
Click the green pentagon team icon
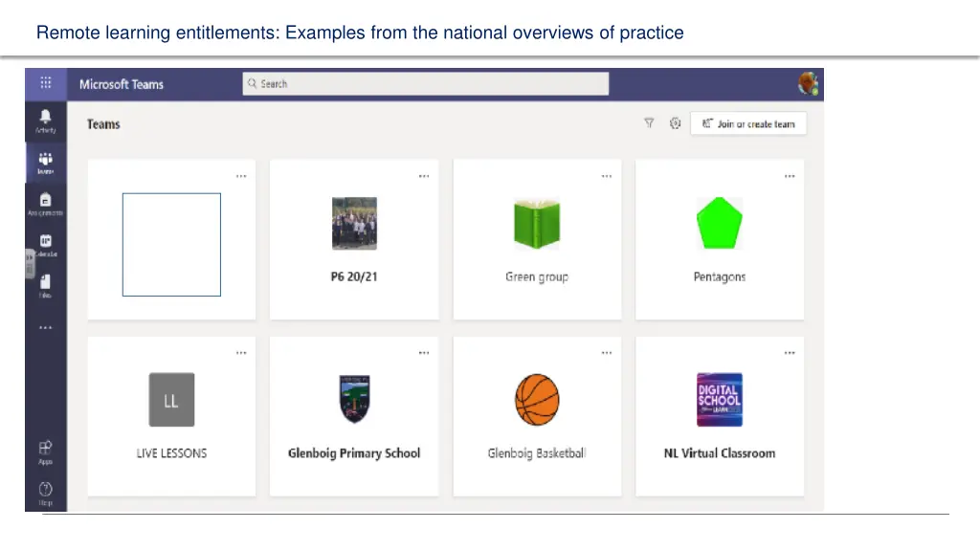point(720,223)
